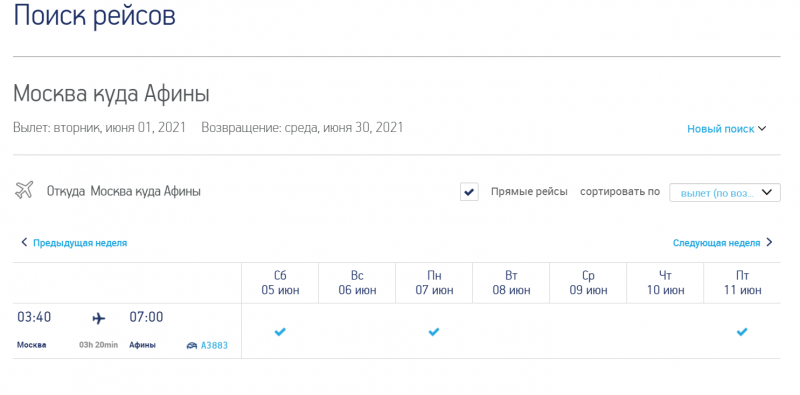Click the Вт 08 июн column header
Screen dimensions: 800x395
511,283
